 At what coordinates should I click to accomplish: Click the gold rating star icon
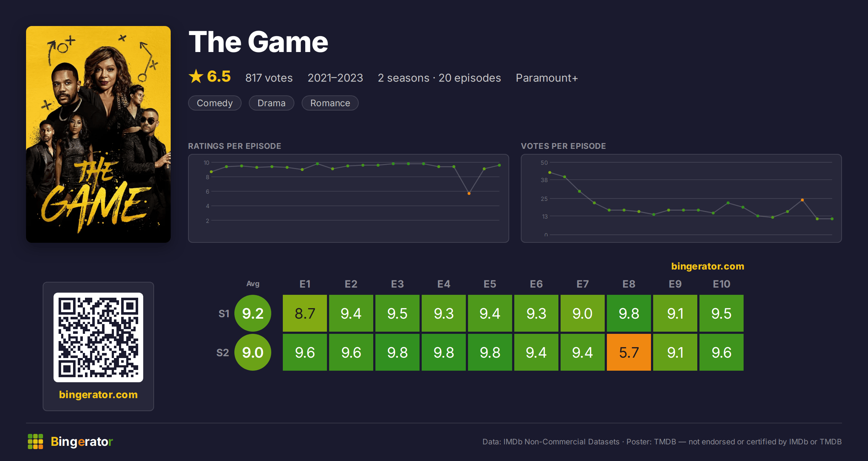point(196,76)
